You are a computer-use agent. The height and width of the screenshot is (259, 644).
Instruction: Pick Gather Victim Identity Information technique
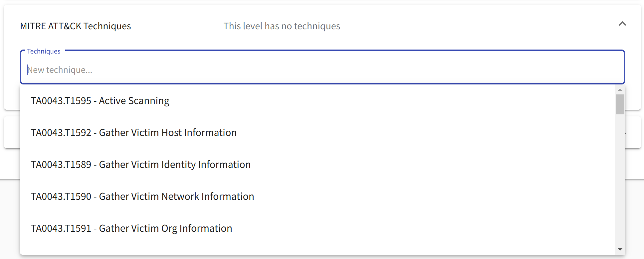(318, 165)
